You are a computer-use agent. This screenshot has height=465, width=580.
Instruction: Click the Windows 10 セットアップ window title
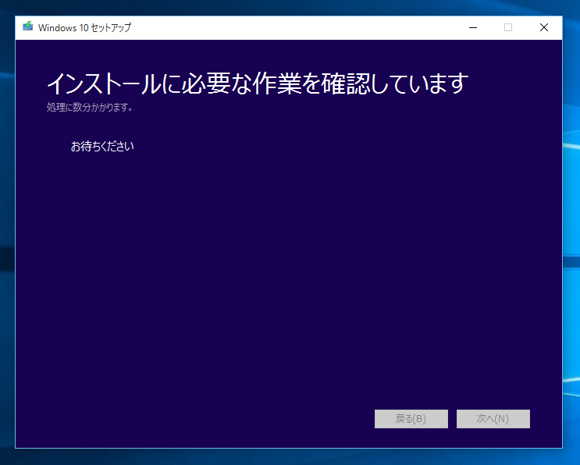click(85, 28)
